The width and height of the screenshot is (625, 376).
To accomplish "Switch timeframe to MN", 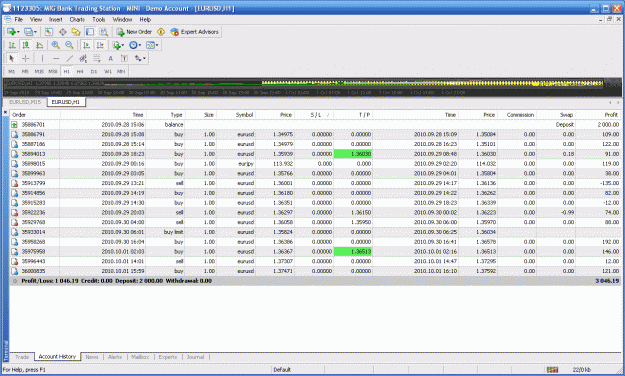I will 121,71.
